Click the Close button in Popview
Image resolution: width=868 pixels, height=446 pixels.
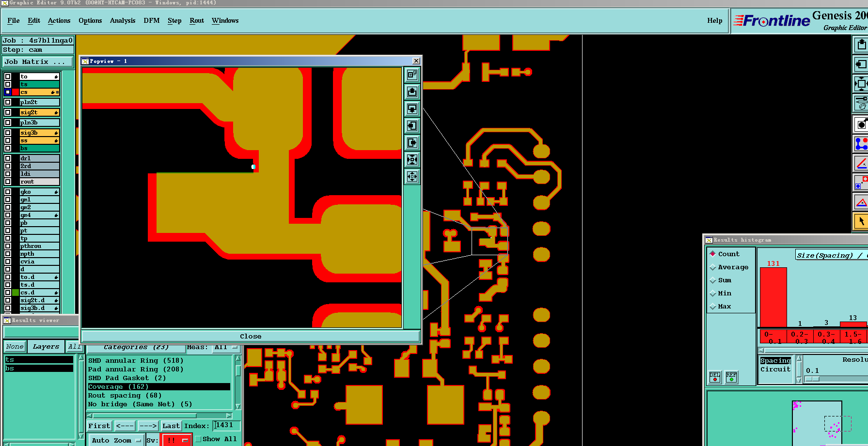coord(251,336)
